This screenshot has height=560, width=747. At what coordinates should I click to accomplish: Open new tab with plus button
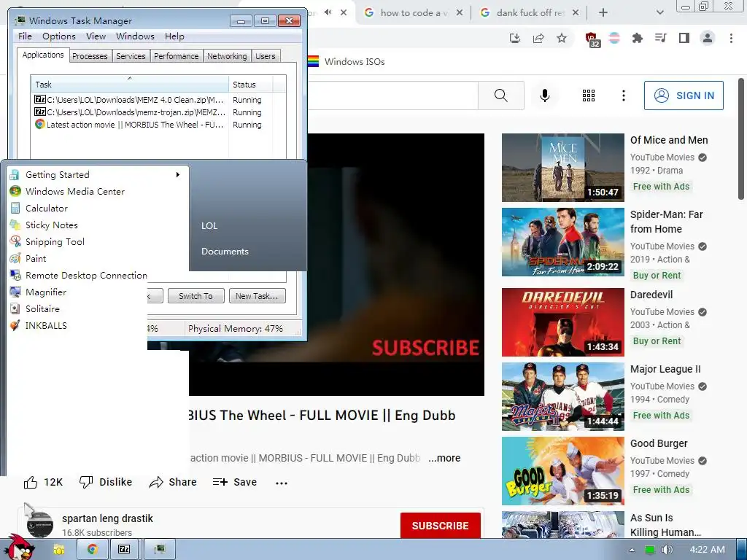tap(603, 12)
